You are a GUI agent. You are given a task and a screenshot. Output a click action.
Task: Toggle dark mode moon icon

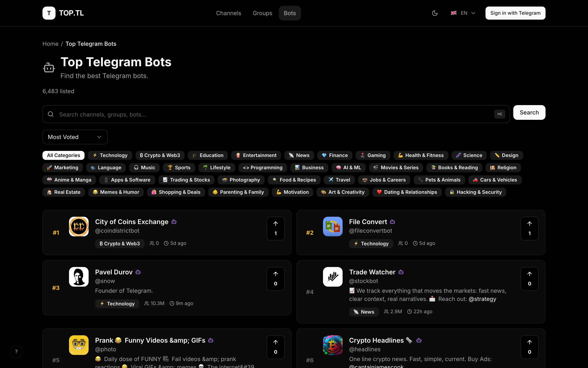[435, 13]
